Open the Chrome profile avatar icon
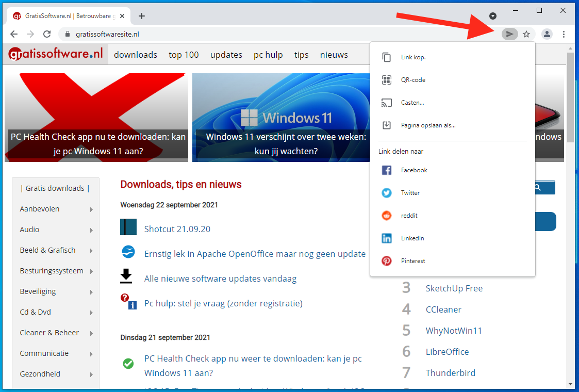Viewport: 579px width, 392px height. click(x=547, y=34)
